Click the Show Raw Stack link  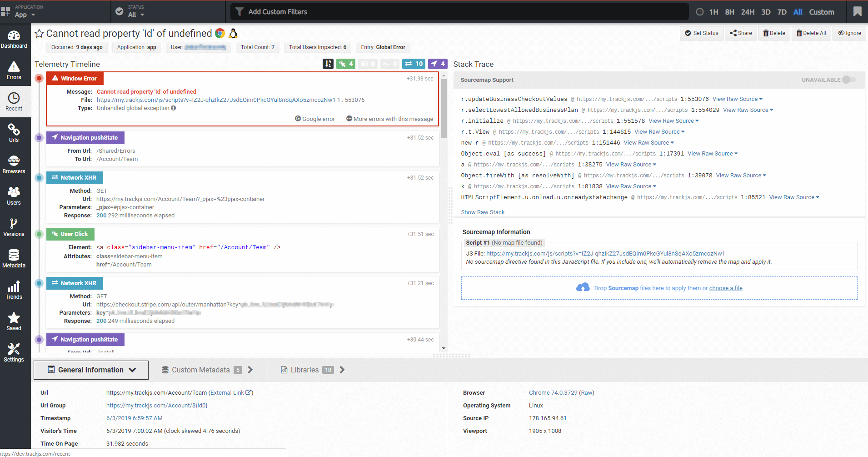tap(483, 212)
